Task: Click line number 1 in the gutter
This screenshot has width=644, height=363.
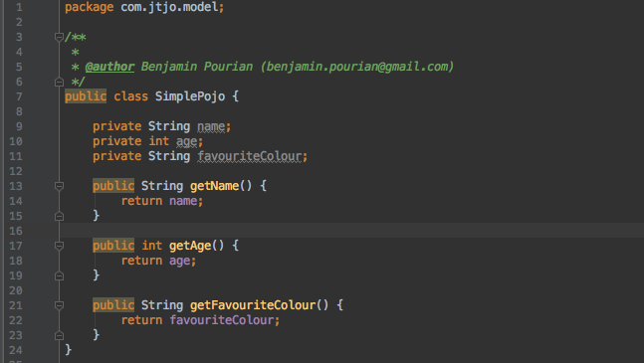Action: pos(19,7)
